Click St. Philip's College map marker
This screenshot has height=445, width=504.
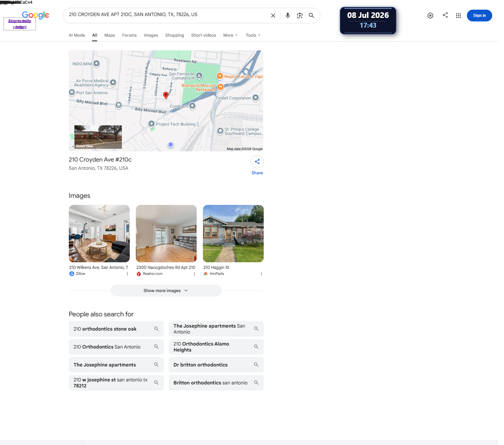(x=220, y=131)
